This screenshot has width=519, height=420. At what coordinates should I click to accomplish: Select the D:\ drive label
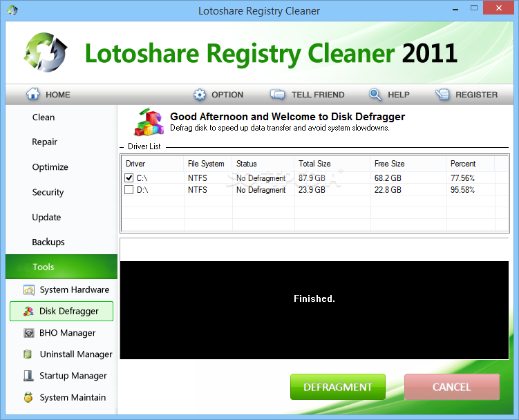click(142, 190)
